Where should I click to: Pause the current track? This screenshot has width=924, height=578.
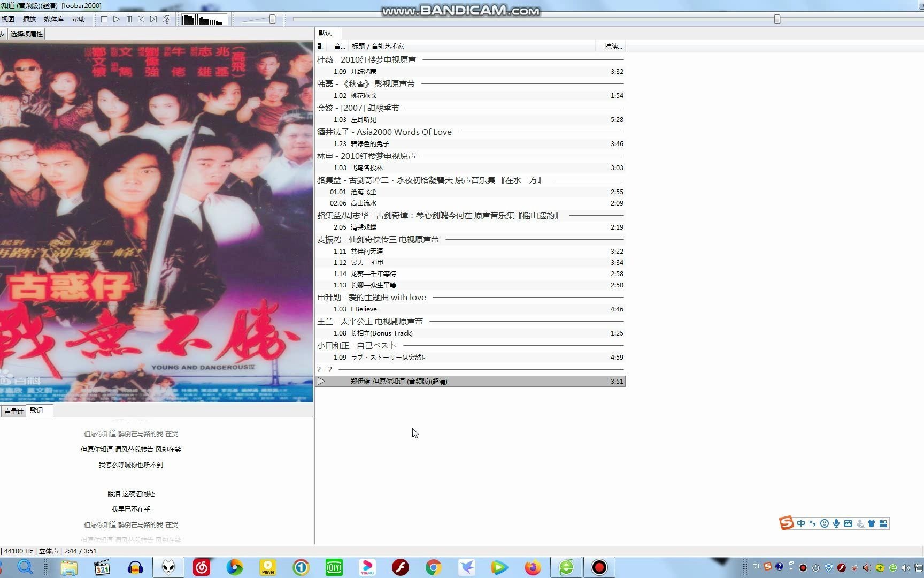(129, 19)
